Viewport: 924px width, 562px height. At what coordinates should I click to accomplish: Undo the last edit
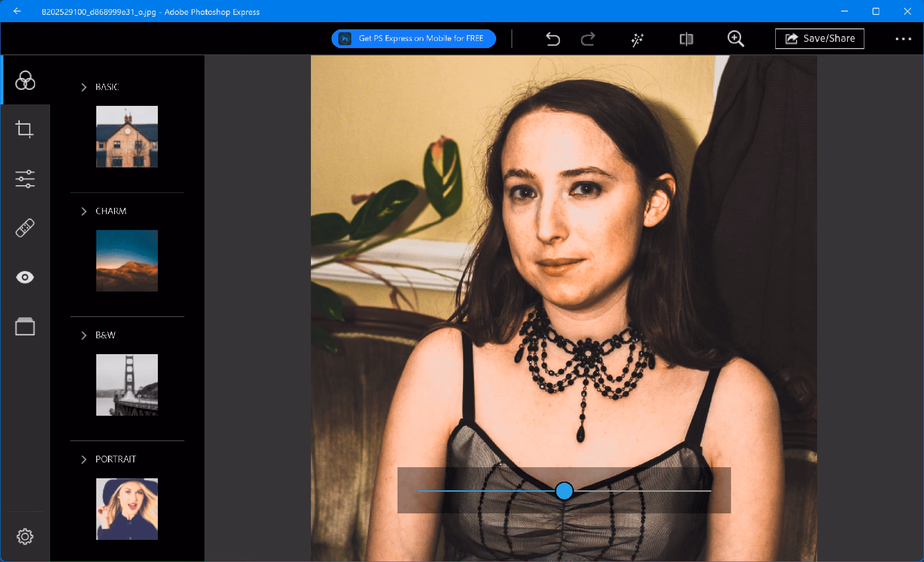(552, 38)
